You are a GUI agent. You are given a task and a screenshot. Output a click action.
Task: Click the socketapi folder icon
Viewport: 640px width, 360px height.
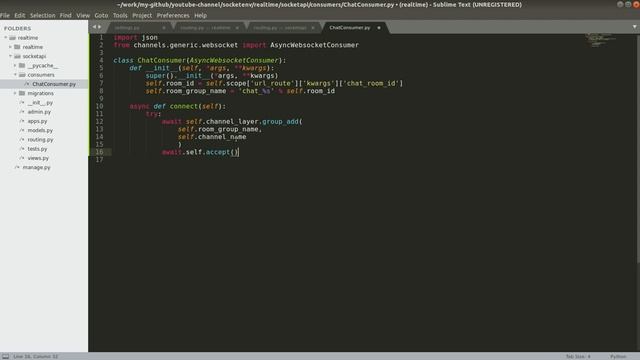(17, 56)
